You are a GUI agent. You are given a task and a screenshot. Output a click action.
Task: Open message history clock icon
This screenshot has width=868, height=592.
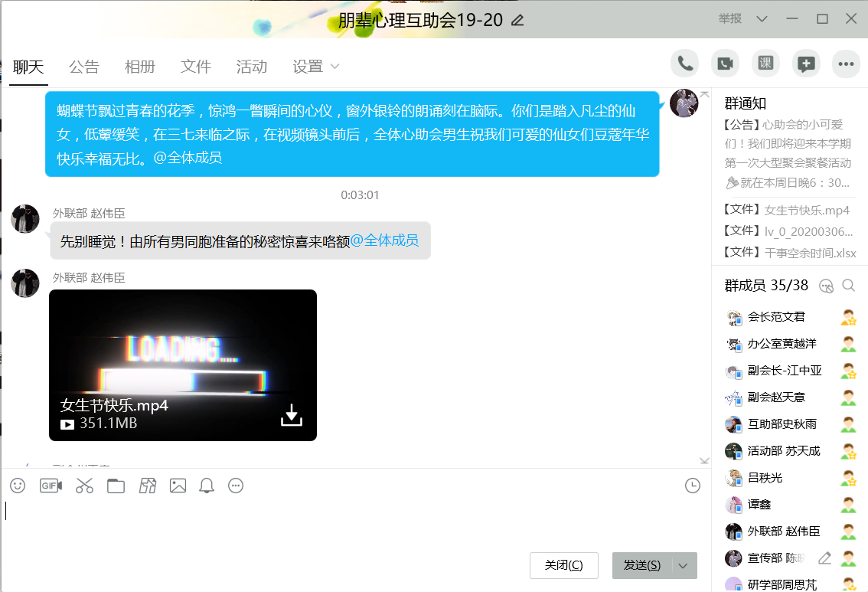(x=693, y=486)
